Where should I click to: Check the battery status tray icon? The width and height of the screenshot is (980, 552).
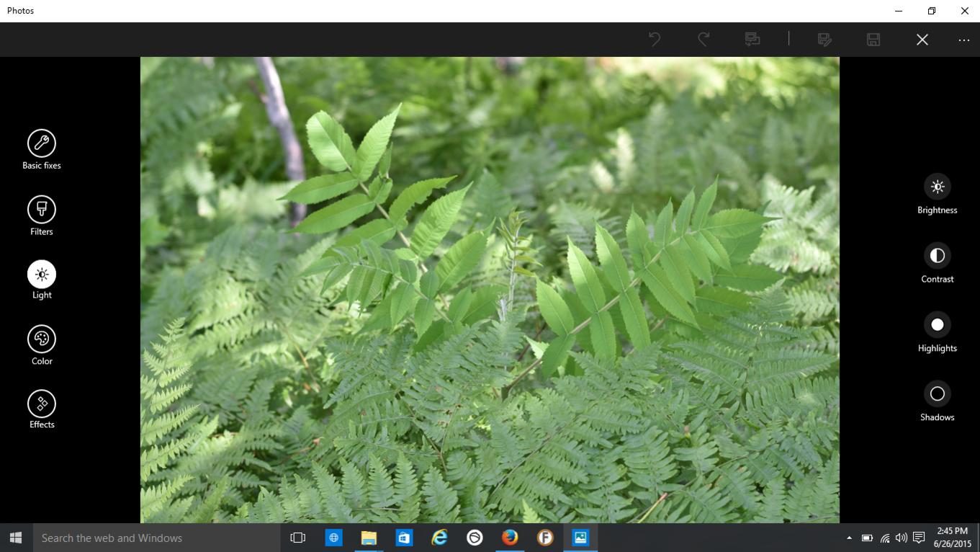(867, 538)
